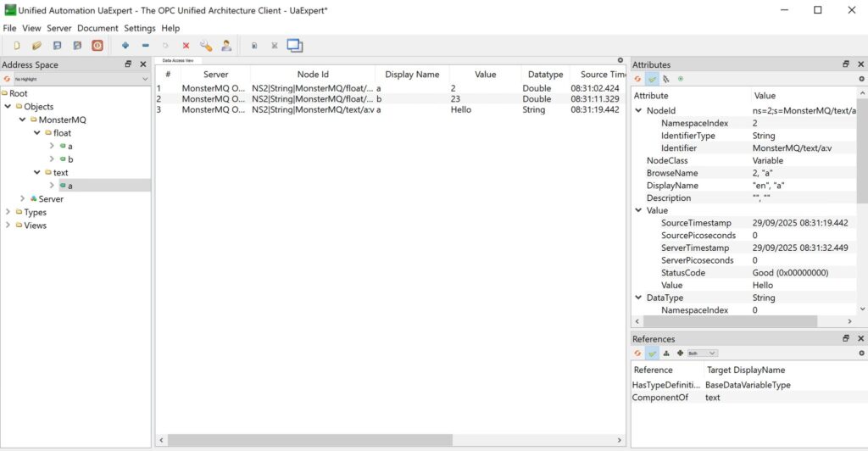
Task: Sort by the Datatype column header
Action: pyautogui.click(x=544, y=75)
